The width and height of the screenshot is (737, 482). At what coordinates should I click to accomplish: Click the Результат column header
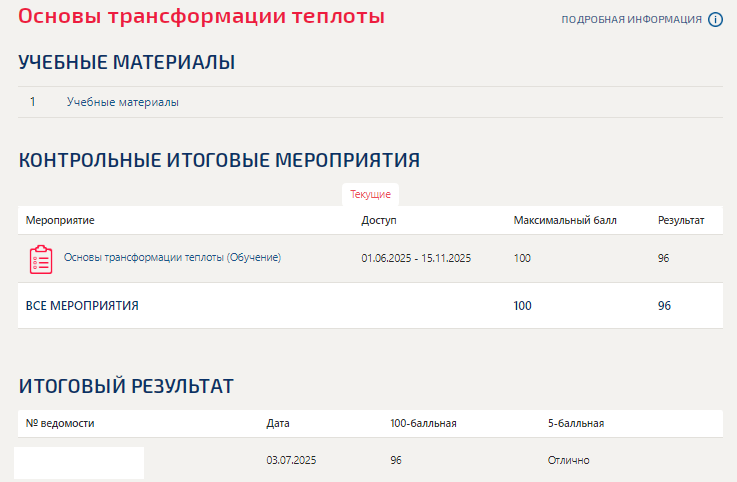pos(681,220)
